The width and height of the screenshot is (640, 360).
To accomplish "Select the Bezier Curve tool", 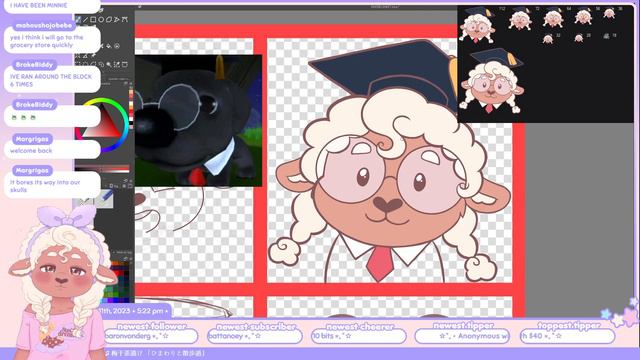I will point(124,20).
